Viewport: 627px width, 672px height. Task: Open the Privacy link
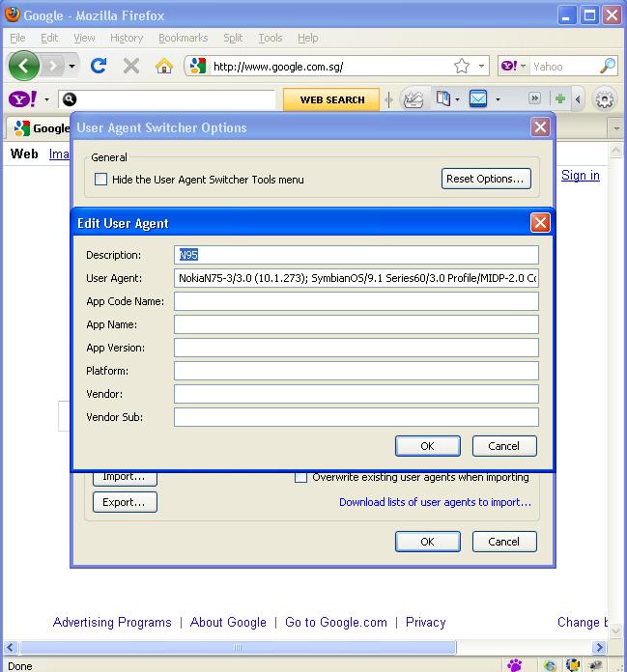(x=425, y=622)
